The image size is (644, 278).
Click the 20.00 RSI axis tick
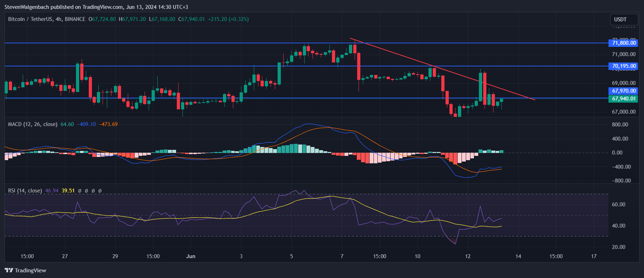[618, 247]
